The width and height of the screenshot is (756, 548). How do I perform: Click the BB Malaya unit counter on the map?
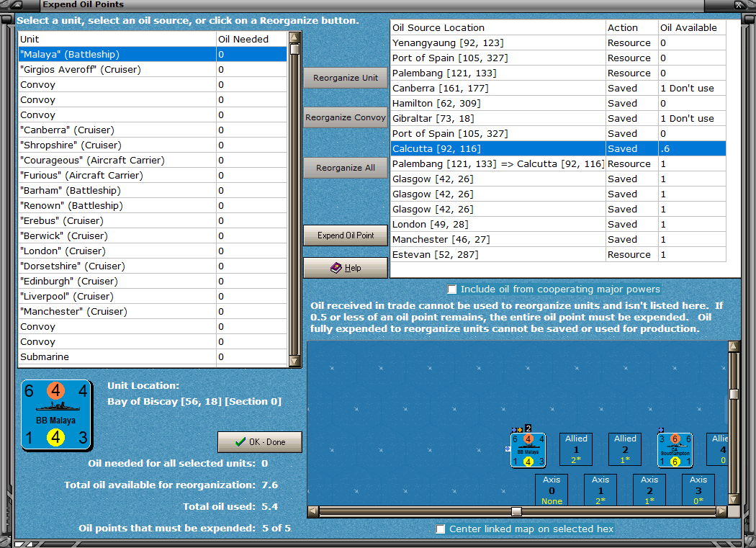(x=528, y=450)
